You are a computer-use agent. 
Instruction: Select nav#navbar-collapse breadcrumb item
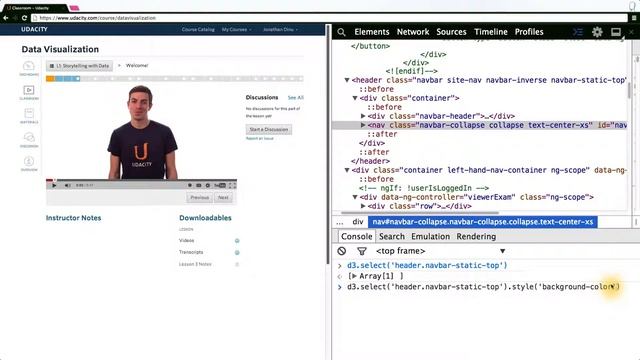pos(482,222)
